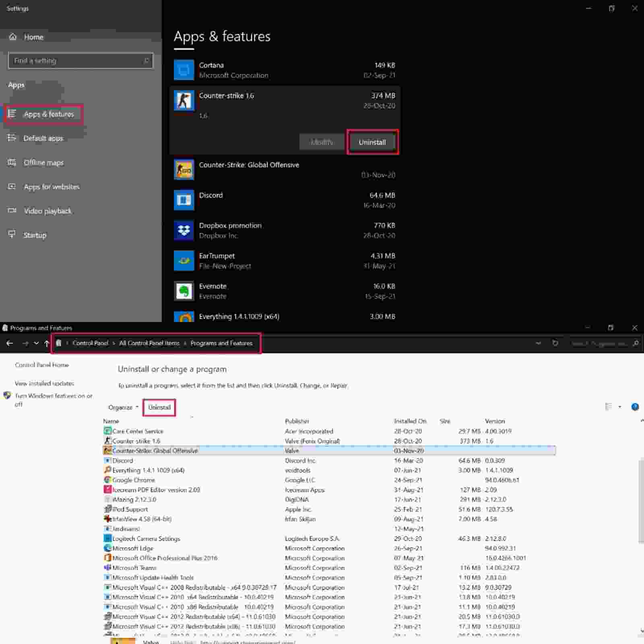This screenshot has width=644, height=644.
Task: Expand the view options dropdown arrow
Action: click(620, 407)
